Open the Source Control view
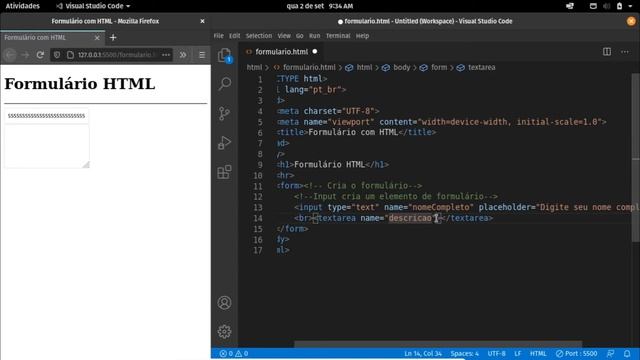 point(224,113)
